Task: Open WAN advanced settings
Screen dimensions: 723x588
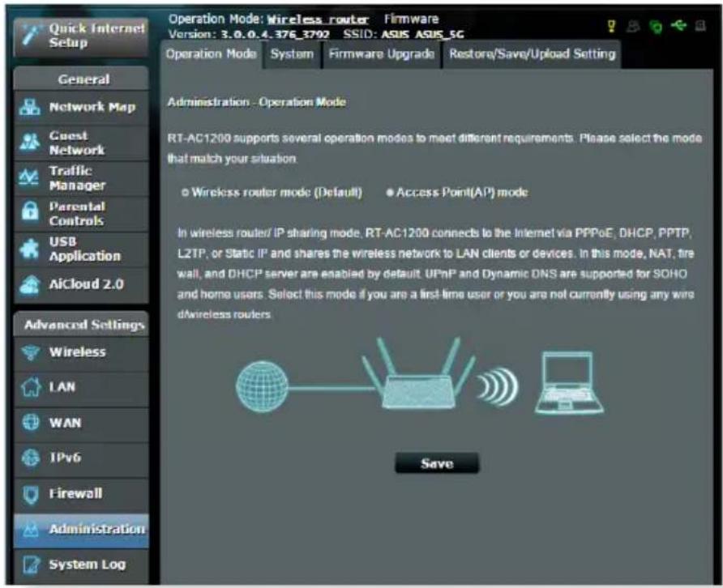Action: (81, 423)
